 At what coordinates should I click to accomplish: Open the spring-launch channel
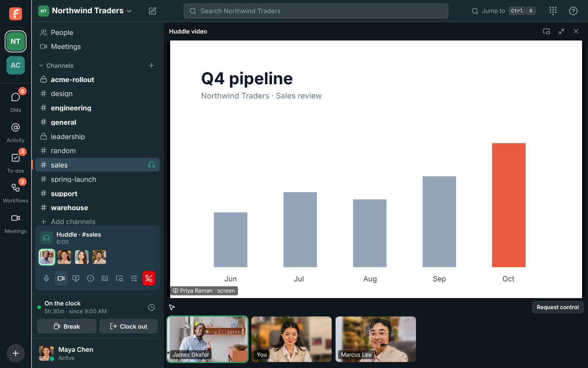point(97,179)
